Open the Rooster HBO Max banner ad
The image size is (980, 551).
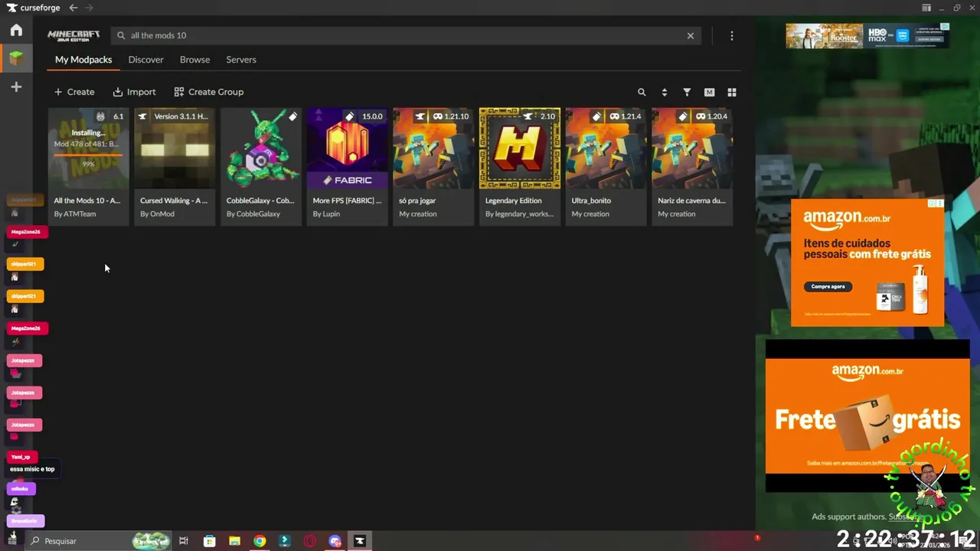[x=867, y=35]
